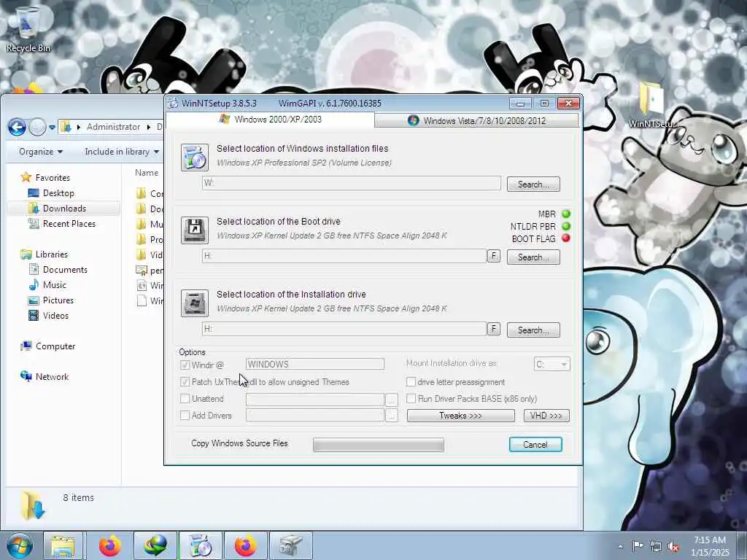The width and height of the screenshot is (747, 560).
Task: Toggle Patch UxTheme.dll checkbox
Action: tap(185, 382)
